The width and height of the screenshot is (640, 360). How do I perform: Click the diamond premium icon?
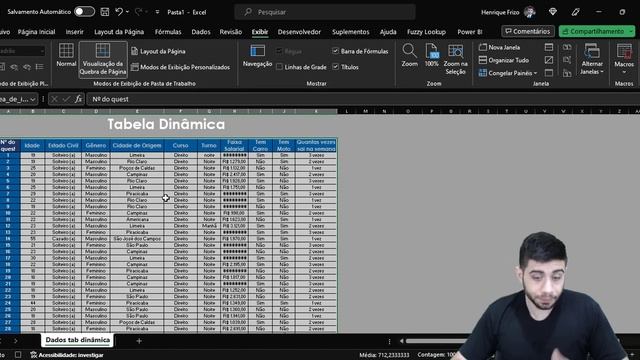553,12
